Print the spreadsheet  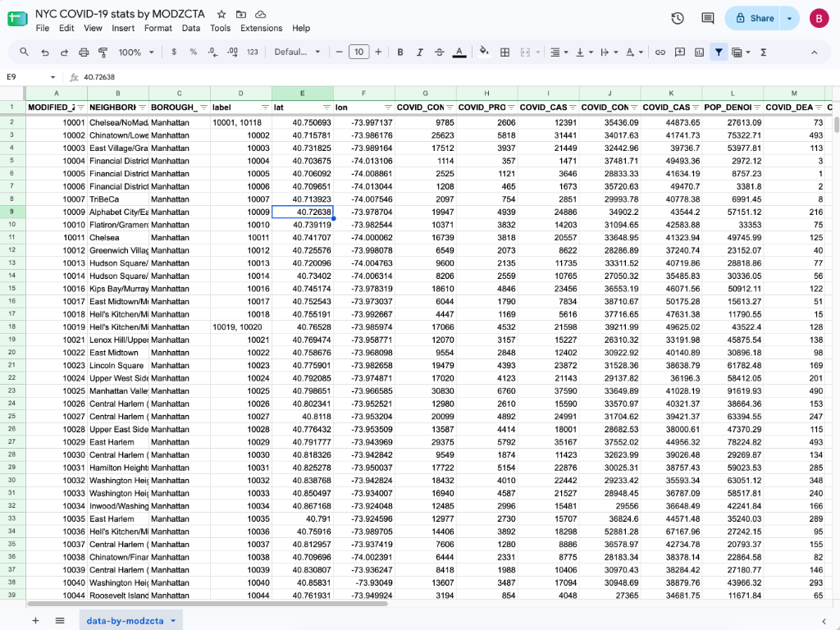coord(84,52)
